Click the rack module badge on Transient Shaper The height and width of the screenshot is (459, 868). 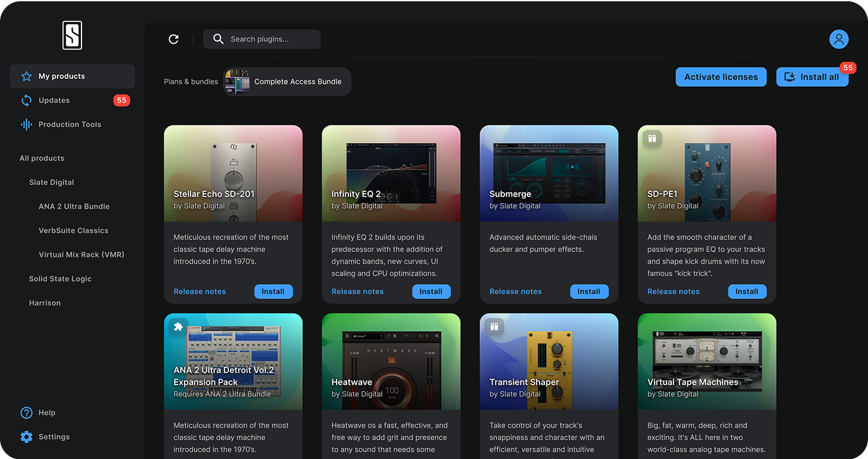click(x=493, y=326)
